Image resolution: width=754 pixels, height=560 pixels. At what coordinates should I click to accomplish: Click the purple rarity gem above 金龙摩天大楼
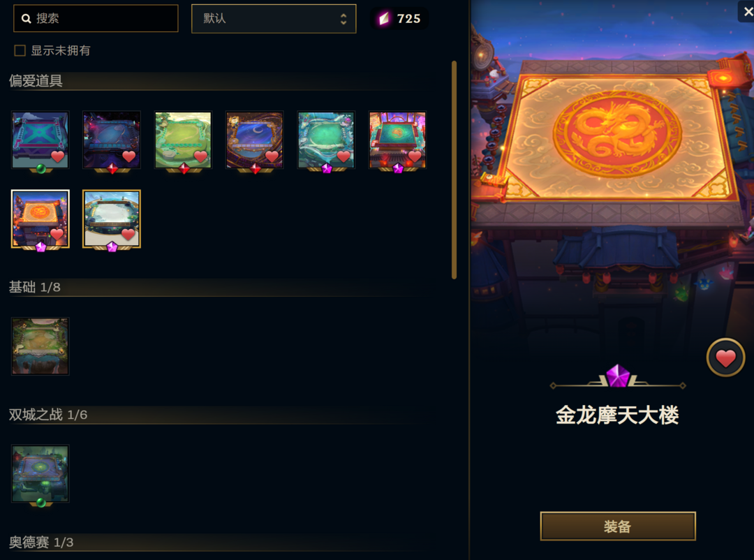(x=618, y=376)
